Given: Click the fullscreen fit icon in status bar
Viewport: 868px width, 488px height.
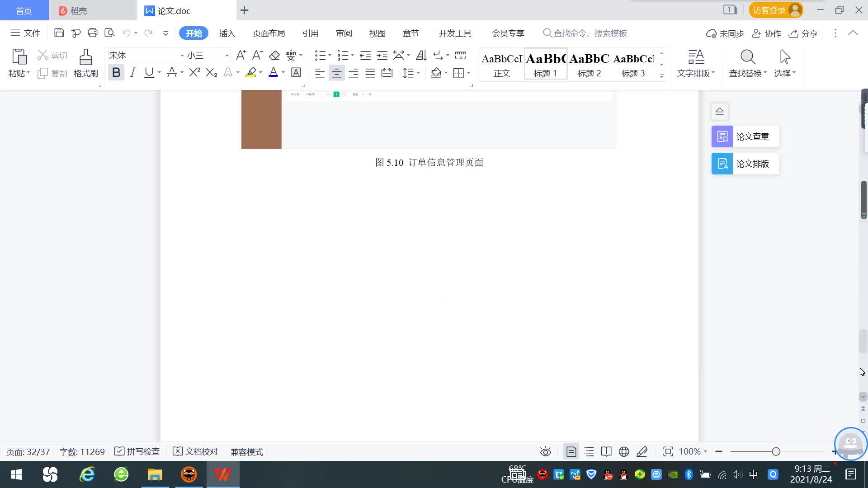Looking at the screenshot, I should 668,451.
